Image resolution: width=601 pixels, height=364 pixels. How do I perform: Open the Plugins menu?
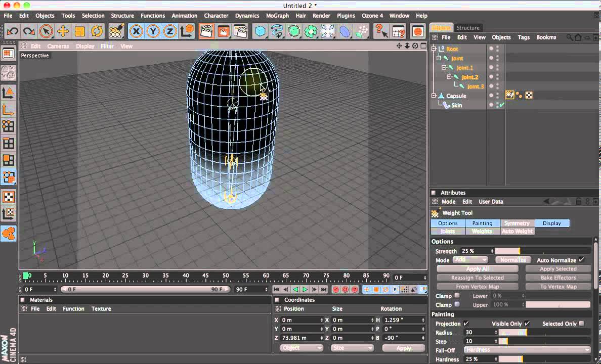point(346,16)
